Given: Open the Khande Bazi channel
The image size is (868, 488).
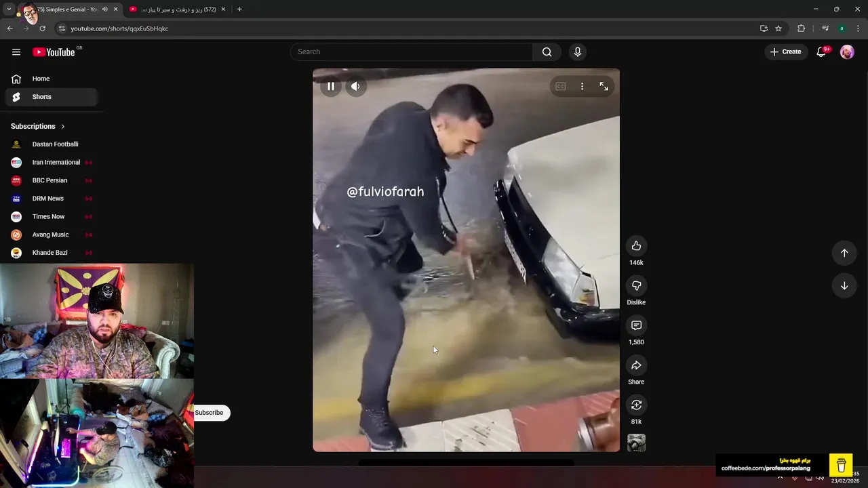Looking at the screenshot, I should coord(52,253).
